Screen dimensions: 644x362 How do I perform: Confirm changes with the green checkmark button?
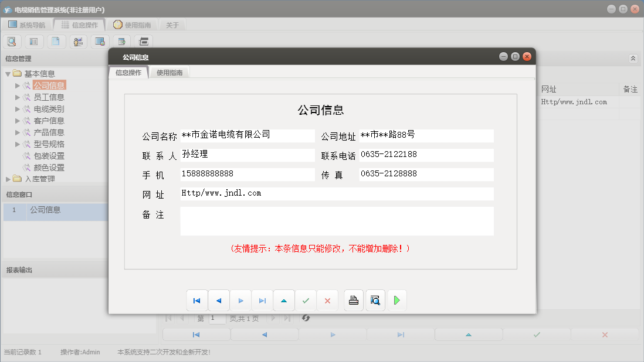[305, 300]
